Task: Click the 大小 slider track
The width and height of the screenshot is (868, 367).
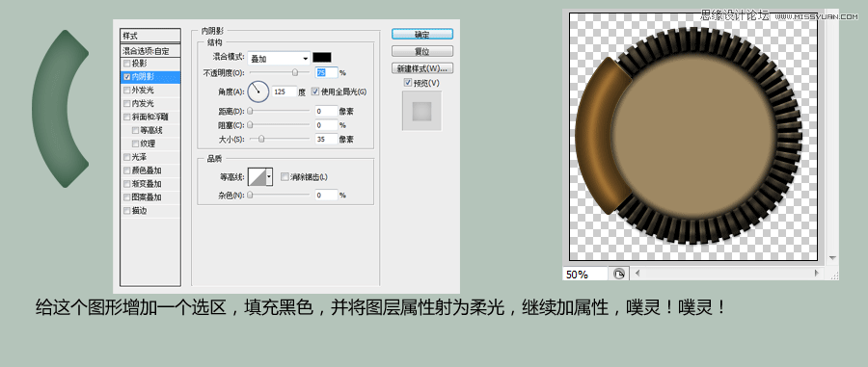Action: (280, 139)
